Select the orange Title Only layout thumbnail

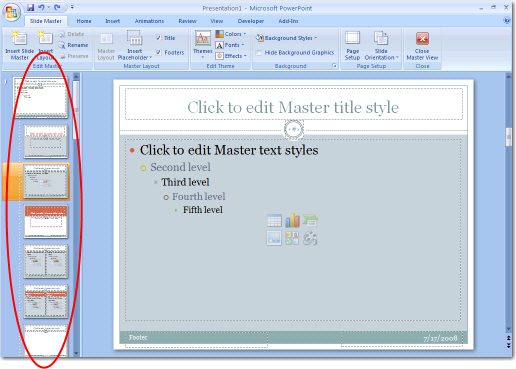pyautogui.click(x=46, y=221)
